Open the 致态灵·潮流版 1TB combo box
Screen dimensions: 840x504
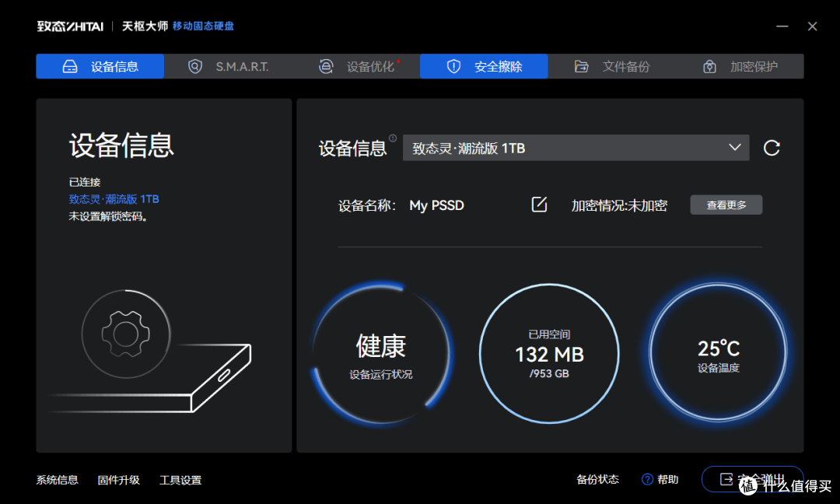pyautogui.click(x=576, y=148)
